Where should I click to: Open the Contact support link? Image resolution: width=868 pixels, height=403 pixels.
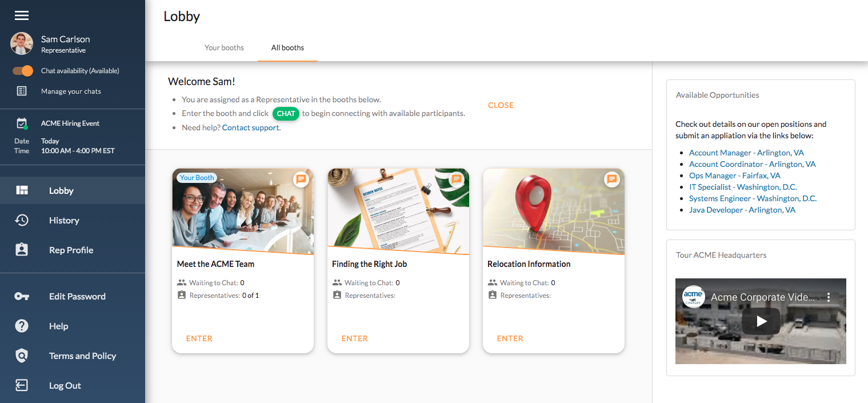251,127
